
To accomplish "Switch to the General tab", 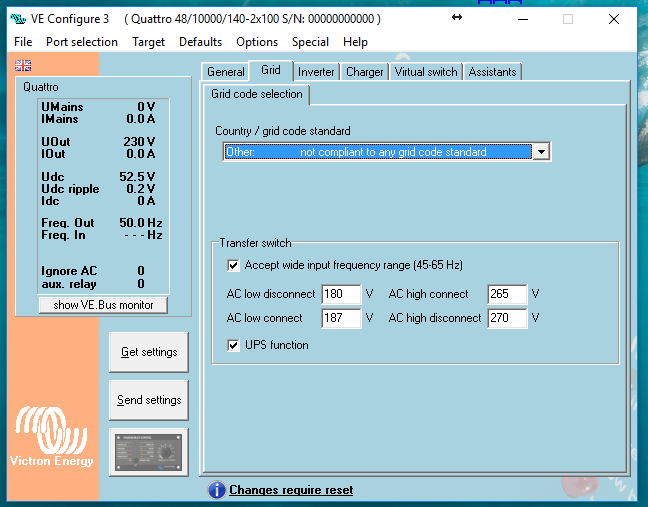I will coord(226,72).
